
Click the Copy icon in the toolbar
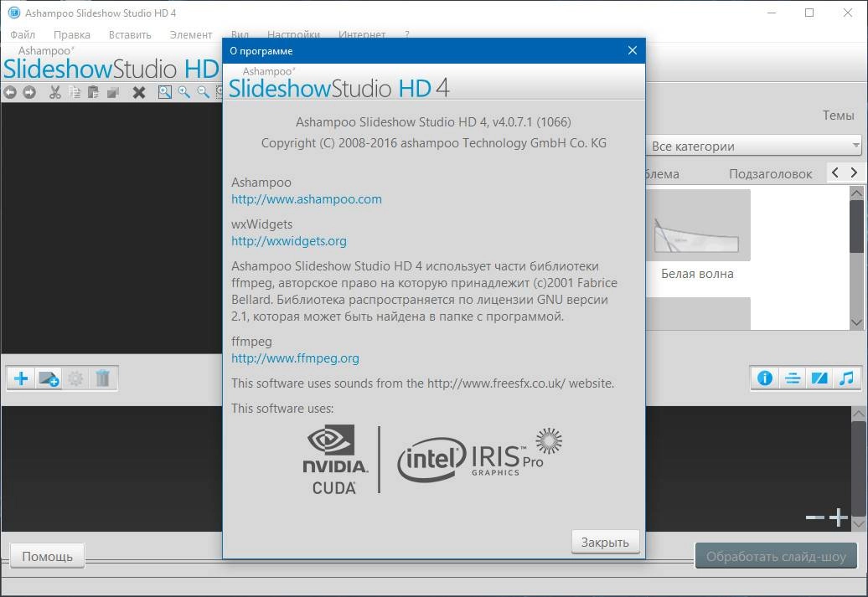pos(75,92)
